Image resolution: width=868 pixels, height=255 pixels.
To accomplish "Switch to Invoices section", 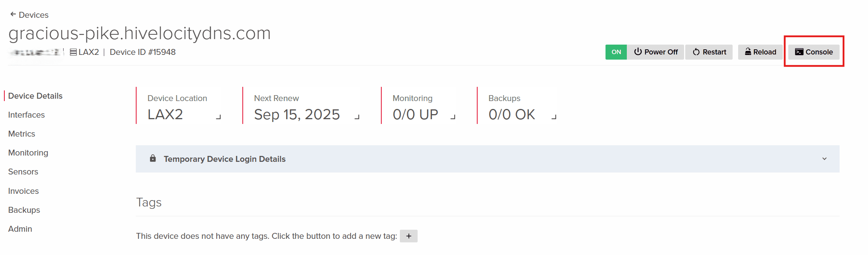I will click(24, 191).
